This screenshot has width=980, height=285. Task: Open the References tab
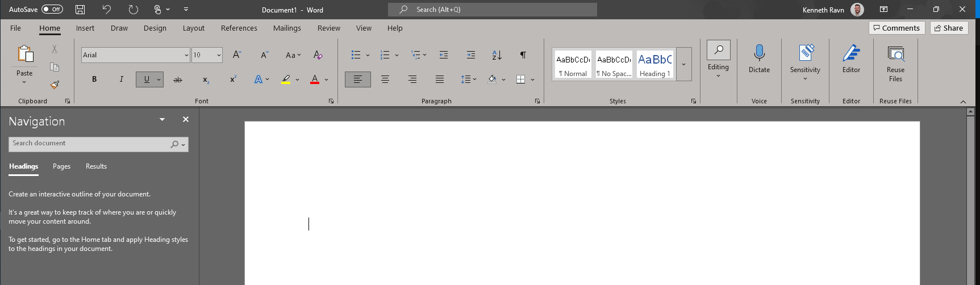[x=239, y=28]
